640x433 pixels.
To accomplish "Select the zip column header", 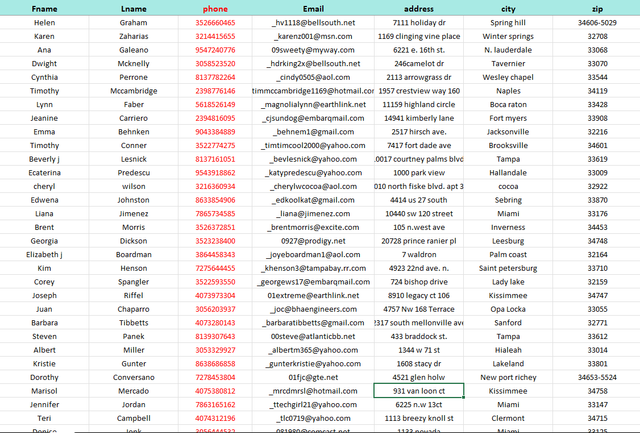I will 597,9.
